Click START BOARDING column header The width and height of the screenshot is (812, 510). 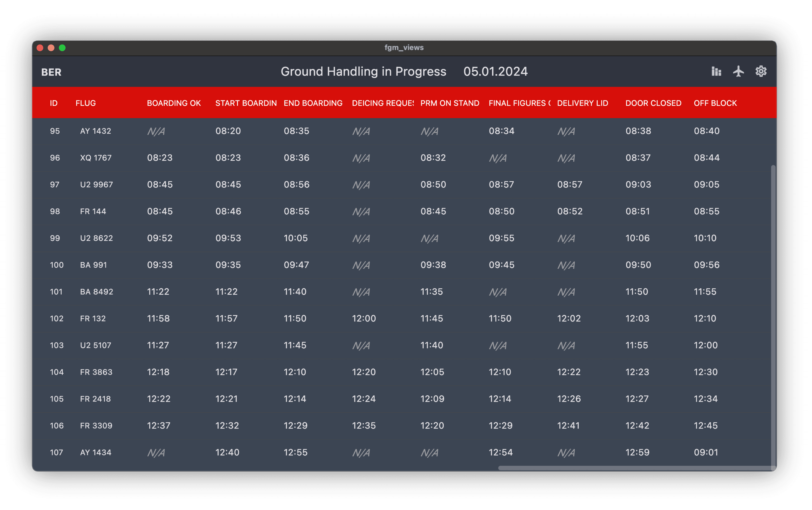pyautogui.click(x=246, y=103)
